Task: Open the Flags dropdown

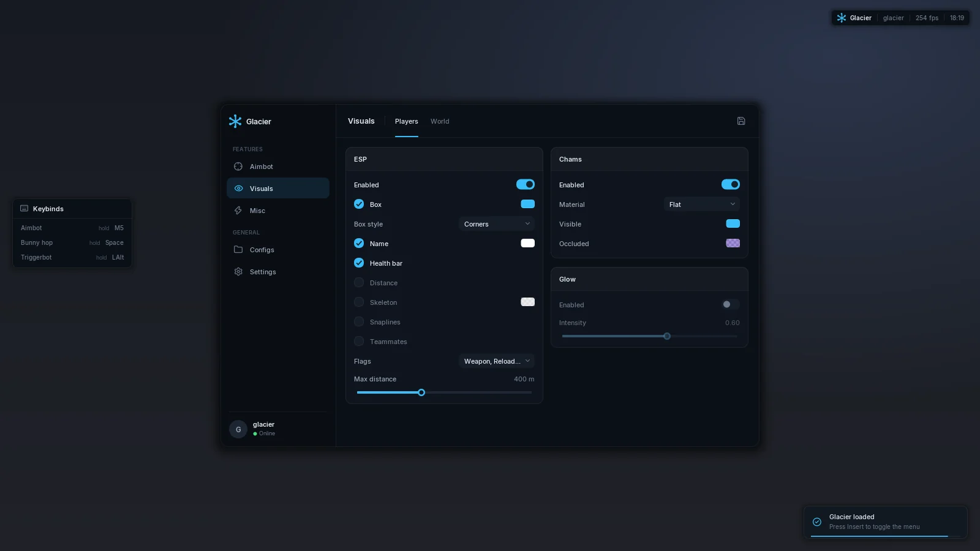Action: pos(497,361)
